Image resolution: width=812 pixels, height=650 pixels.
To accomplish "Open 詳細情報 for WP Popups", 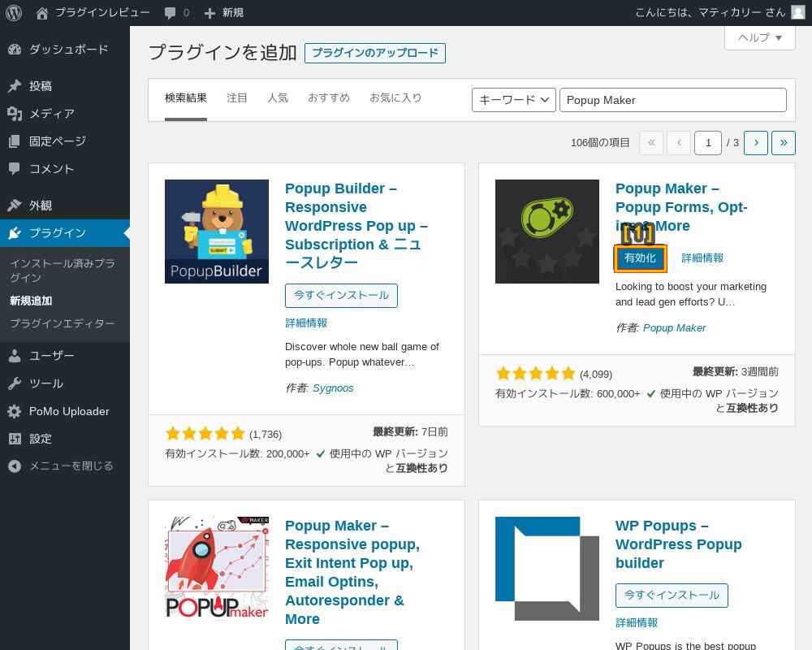I will click(637, 622).
